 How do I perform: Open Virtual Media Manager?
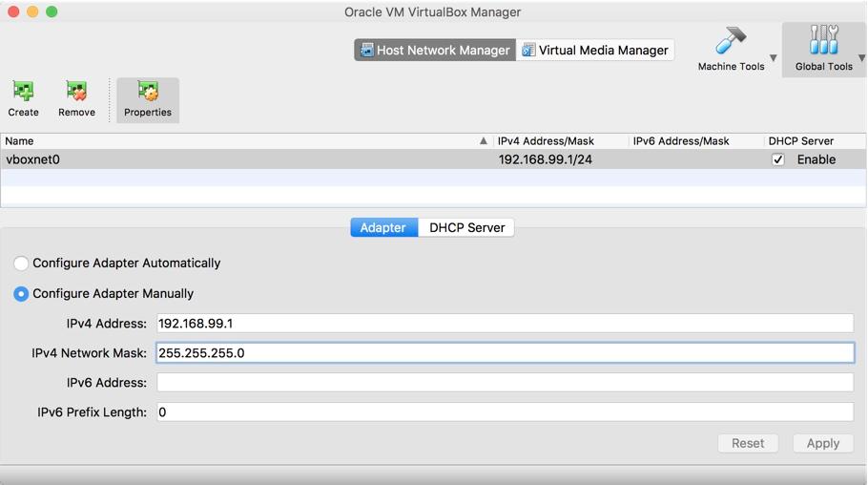595,51
